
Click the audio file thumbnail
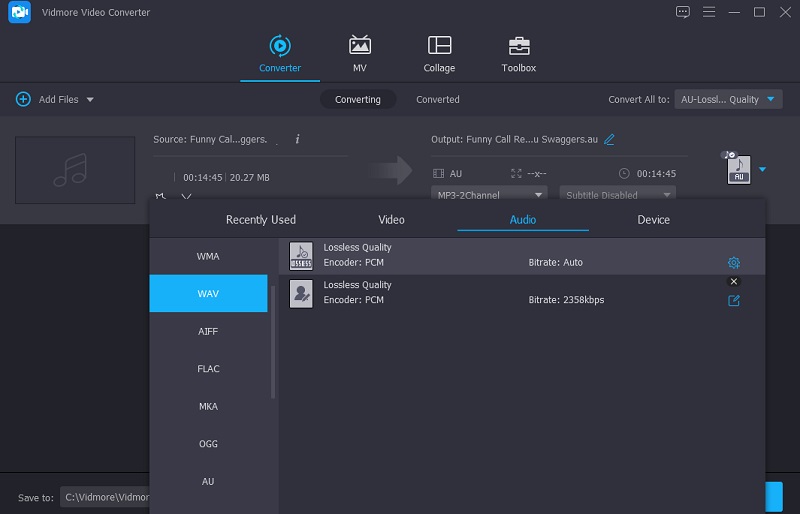(x=75, y=170)
